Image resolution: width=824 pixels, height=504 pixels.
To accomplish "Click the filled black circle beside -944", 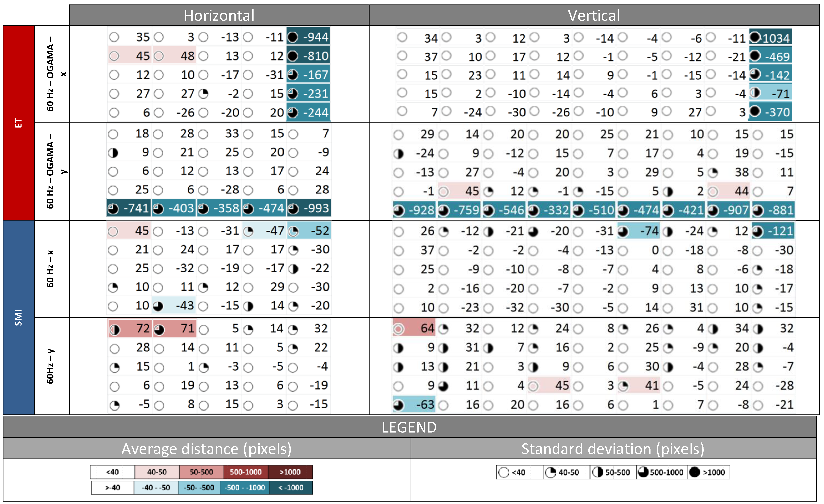I will pyautogui.click(x=293, y=37).
